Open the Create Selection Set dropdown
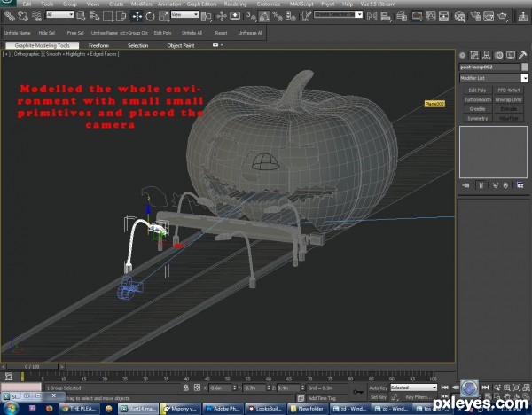Screen dimensions: 532x415 click(x=338, y=14)
